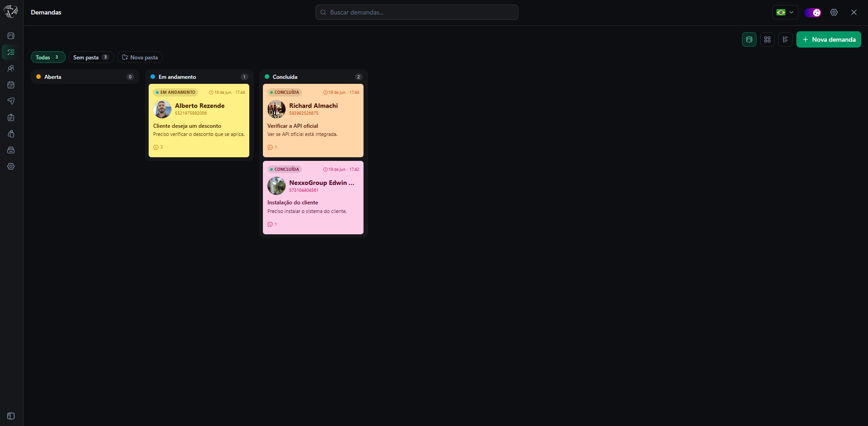This screenshot has width=868, height=426.
Task: Click the Aberta count badge 0
Action: coord(130,77)
